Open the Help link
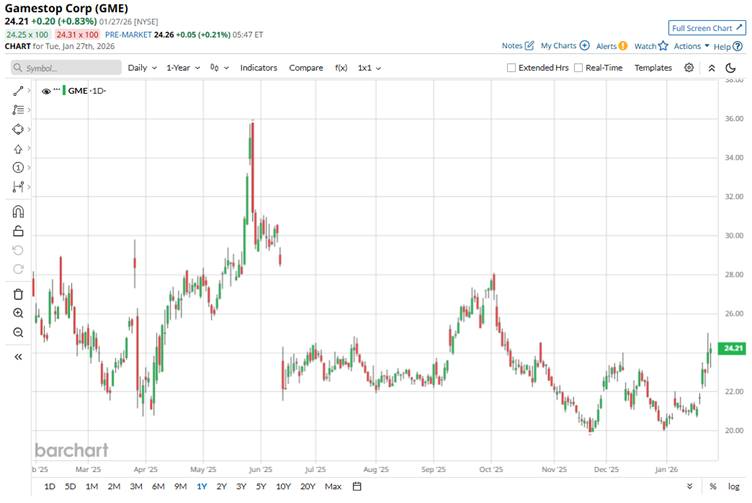This screenshot has height=503, width=752. click(x=728, y=47)
